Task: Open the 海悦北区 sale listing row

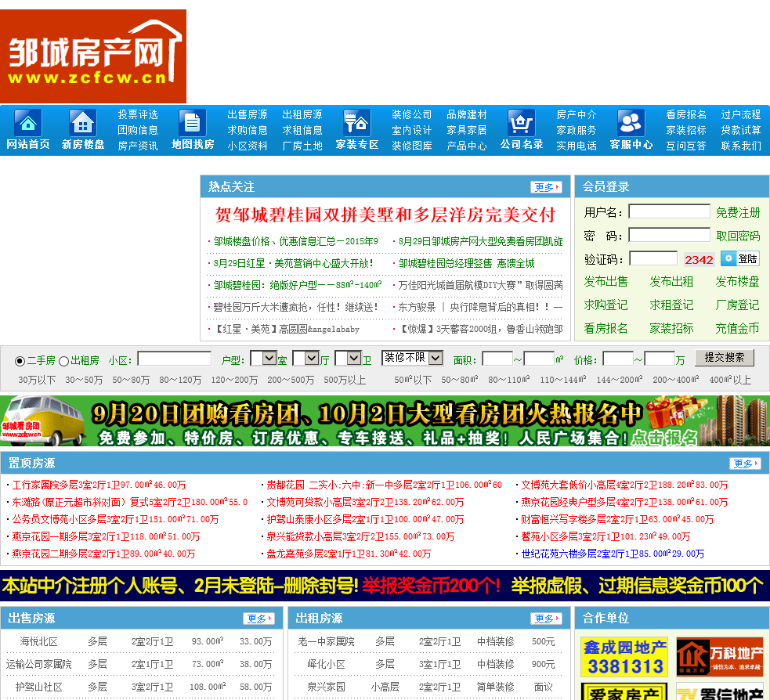Action: click(142, 641)
